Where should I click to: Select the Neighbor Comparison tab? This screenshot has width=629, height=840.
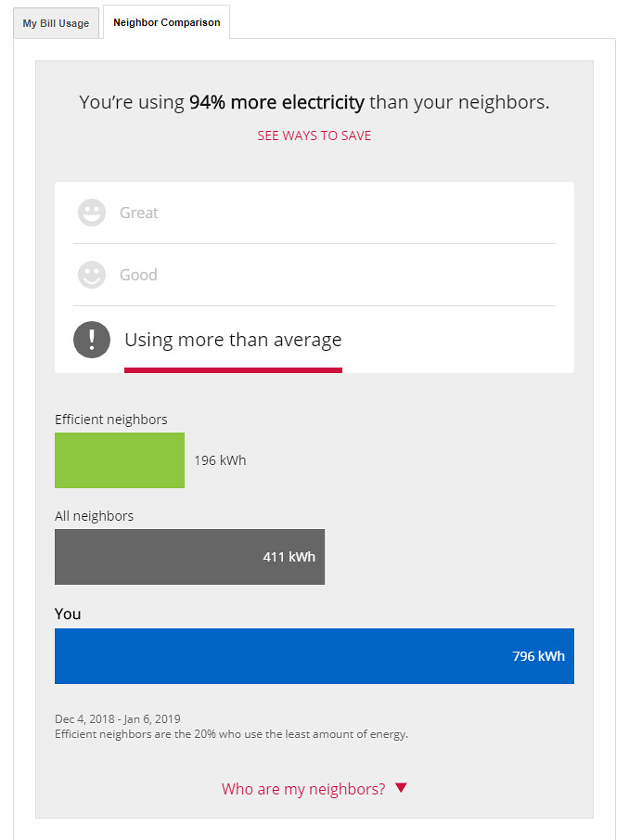point(166,22)
